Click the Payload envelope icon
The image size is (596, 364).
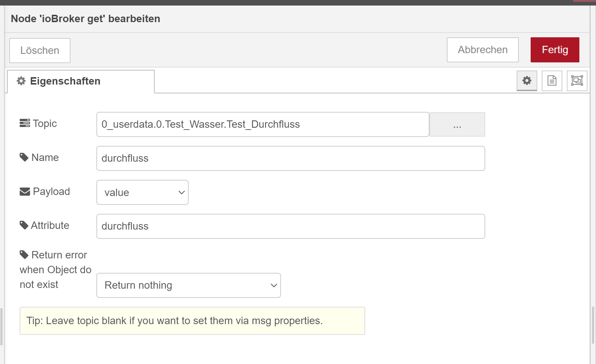point(25,192)
